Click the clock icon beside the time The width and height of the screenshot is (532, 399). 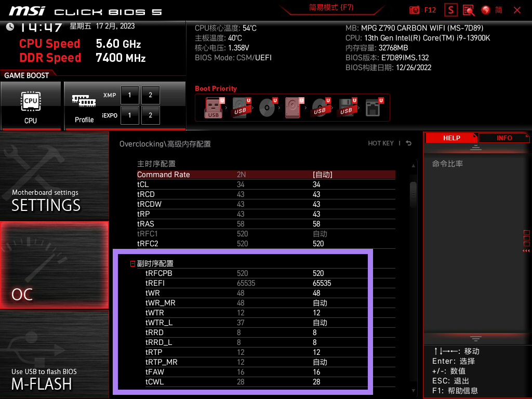10,27
